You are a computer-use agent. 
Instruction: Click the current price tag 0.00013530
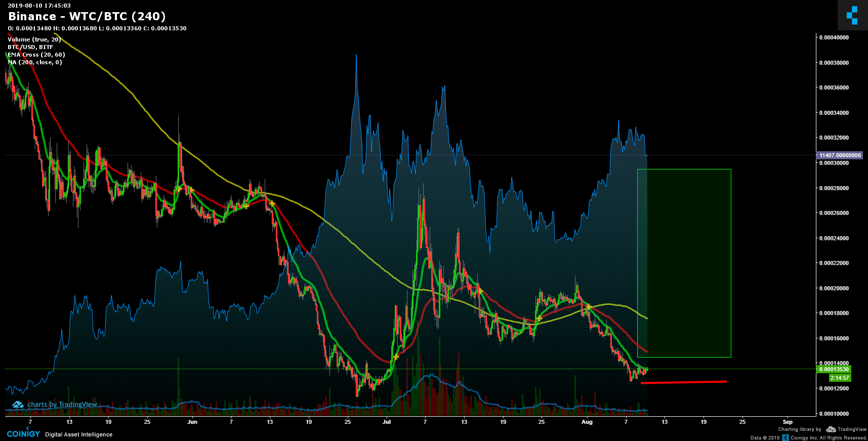coord(834,369)
